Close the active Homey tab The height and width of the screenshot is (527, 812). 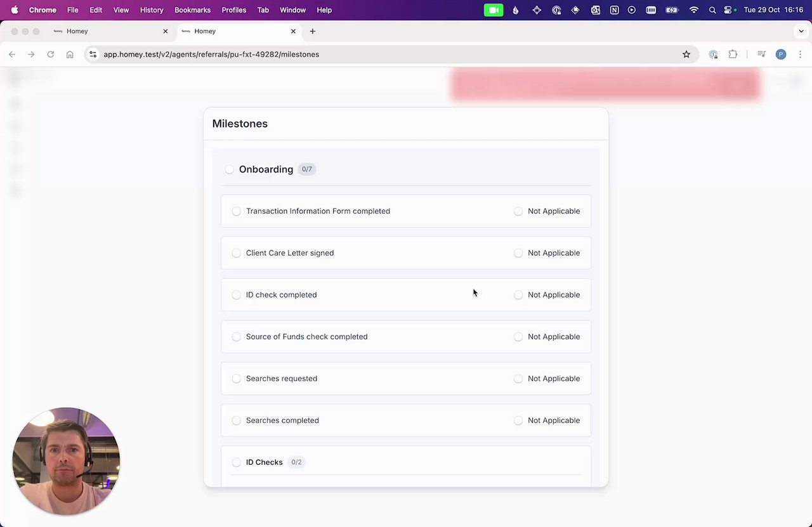pyautogui.click(x=293, y=31)
